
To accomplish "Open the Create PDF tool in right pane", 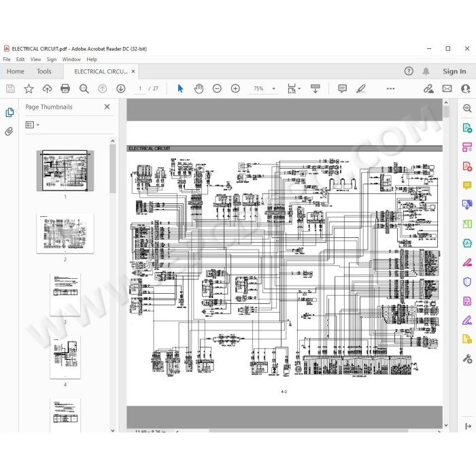I will (x=467, y=167).
